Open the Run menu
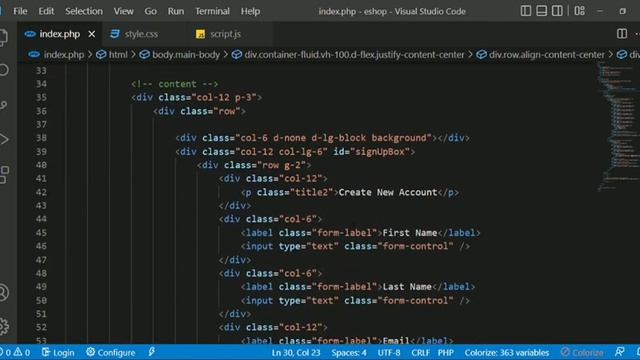The image size is (640, 360). 176,11
